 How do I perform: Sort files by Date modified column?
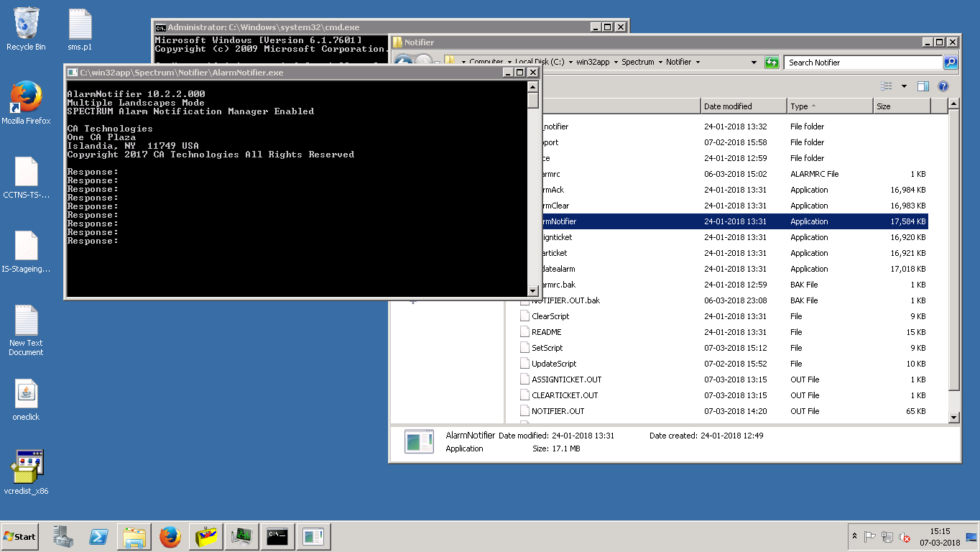pyautogui.click(x=744, y=106)
